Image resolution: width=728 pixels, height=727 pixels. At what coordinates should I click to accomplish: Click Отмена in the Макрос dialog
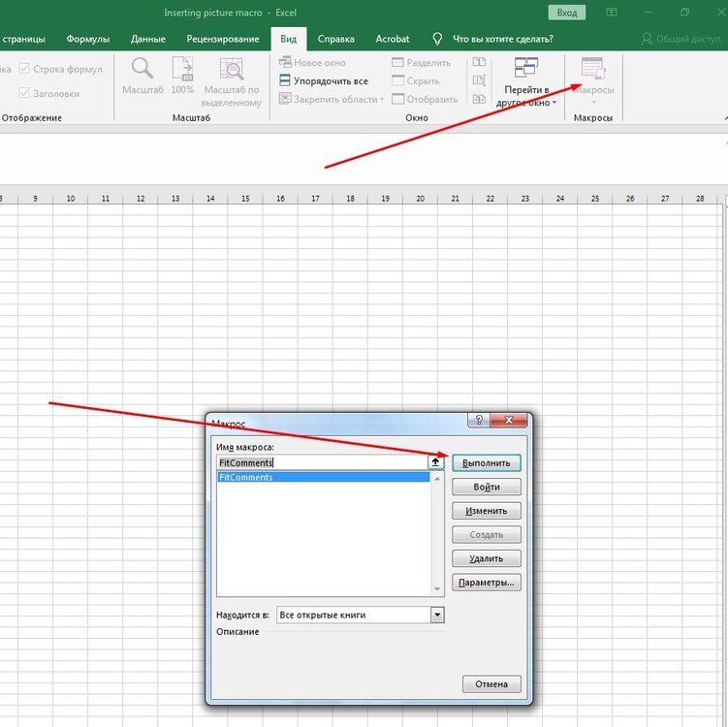(491, 683)
